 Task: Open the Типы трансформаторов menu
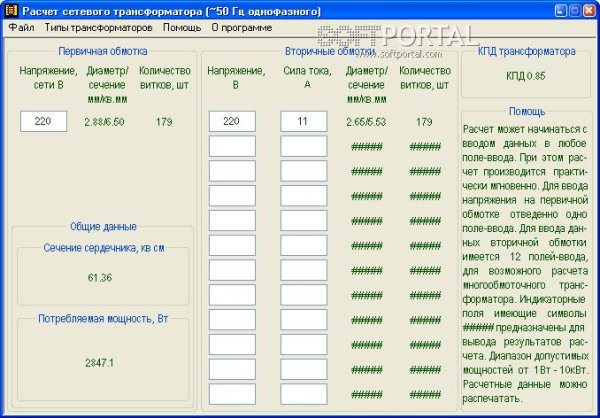pyautogui.click(x=98, y=28)
